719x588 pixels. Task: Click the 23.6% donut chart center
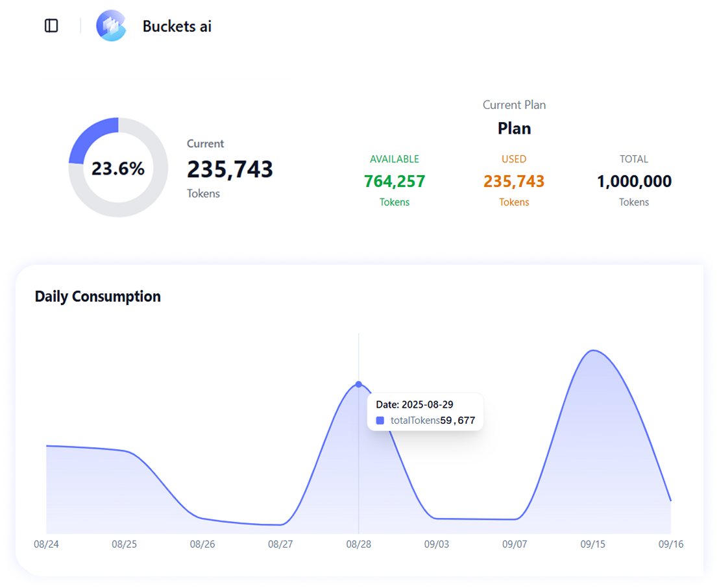[x=118, y=168]
